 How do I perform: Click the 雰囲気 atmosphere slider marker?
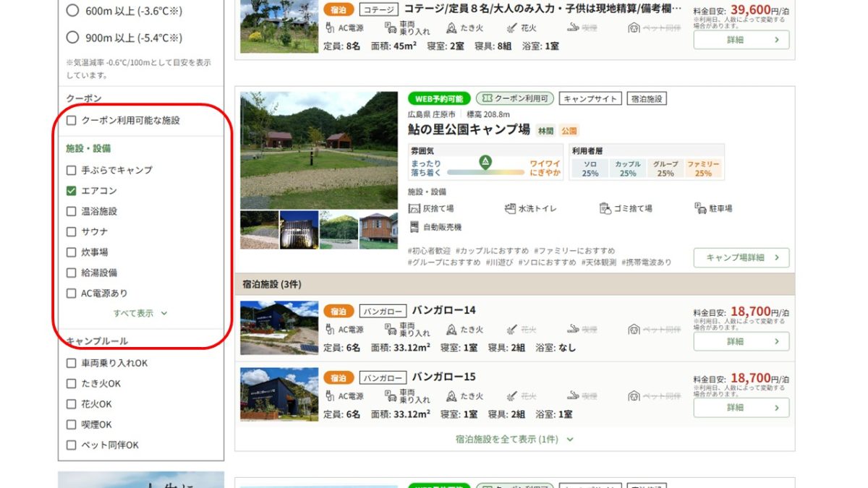point(485,162)
